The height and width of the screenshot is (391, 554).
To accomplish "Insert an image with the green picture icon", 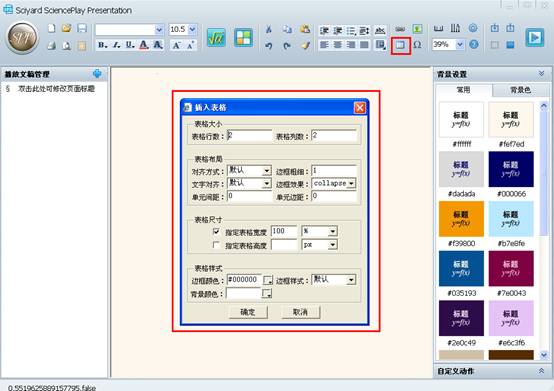I will [417, 29].
